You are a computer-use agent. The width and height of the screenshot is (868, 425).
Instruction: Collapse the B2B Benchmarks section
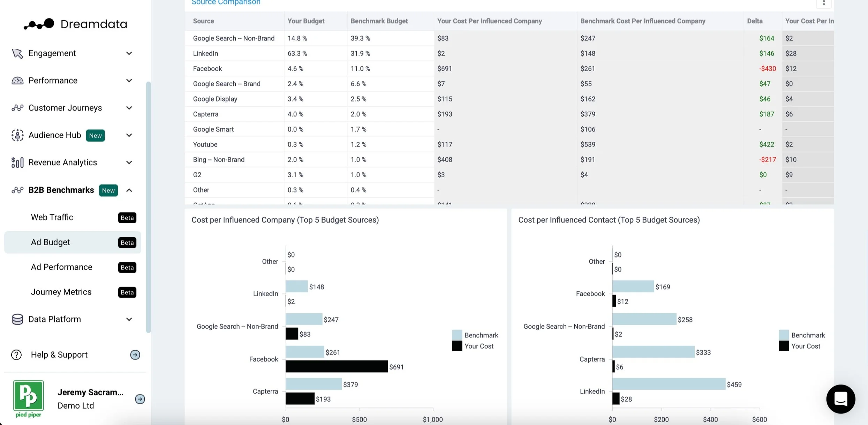pyautogui.click(x=129, y=190)
